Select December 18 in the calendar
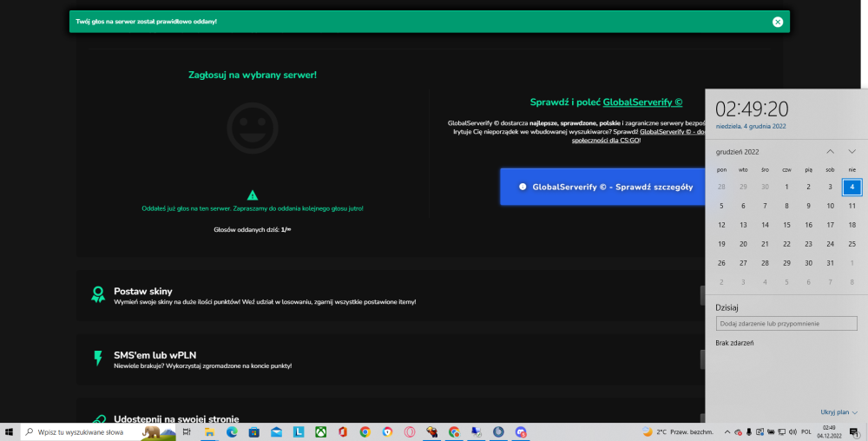This screenshot has width=868, height=441. [852, 225]
